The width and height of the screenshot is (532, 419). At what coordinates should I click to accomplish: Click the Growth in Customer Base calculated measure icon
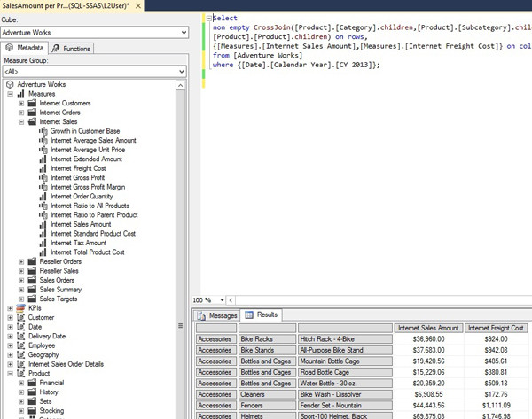pos(43,131)
